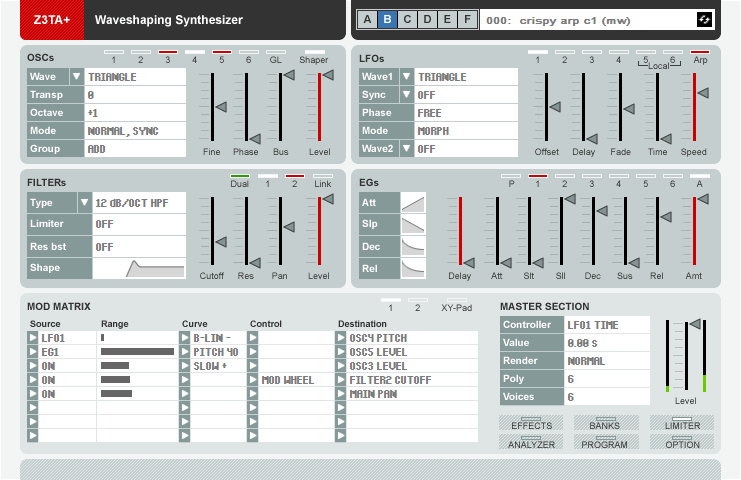Viewport: 741px width, 480px height.
Task: Open the LFO Wave1 dropdown arrow
Action: (406, 76)
